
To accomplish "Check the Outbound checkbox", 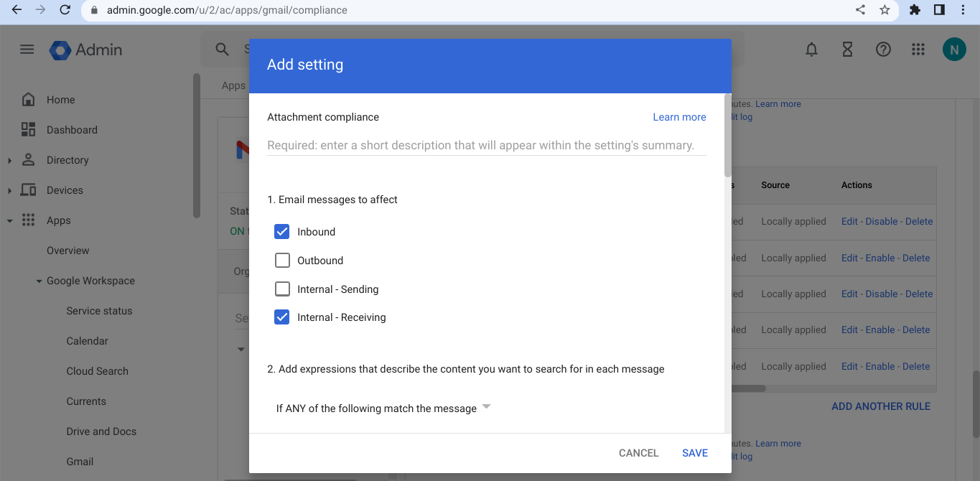I will [282, 261].
